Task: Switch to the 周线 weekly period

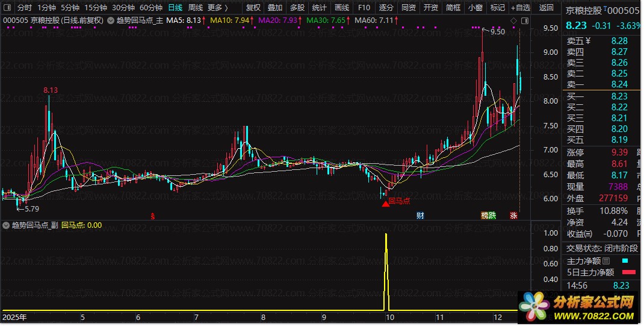Action: pos(196,8)
